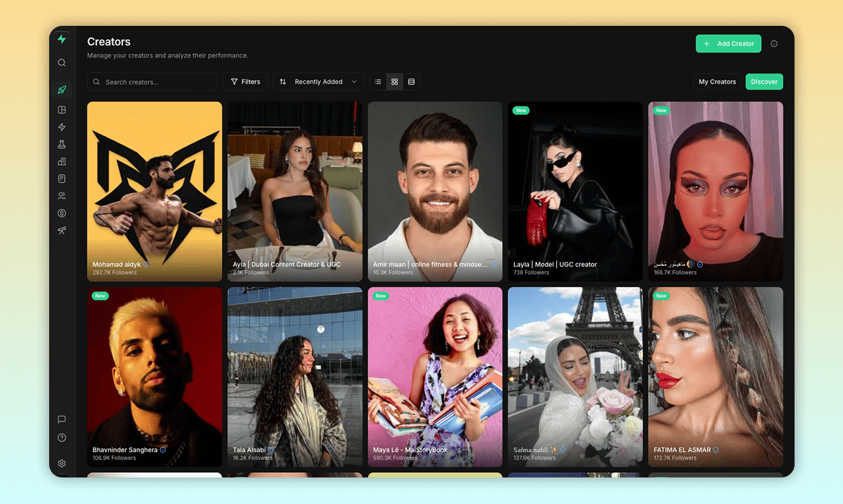Open the dashboard grid icon
843x504 pixels.
(62, 109)
